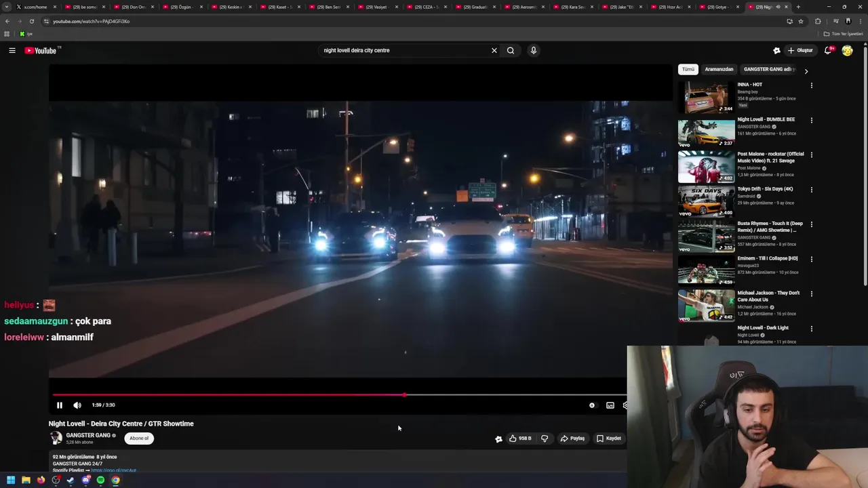Open Chrome from taskbar
The image size is (868, 488).
pyautogui.click(x=116, y=480)
